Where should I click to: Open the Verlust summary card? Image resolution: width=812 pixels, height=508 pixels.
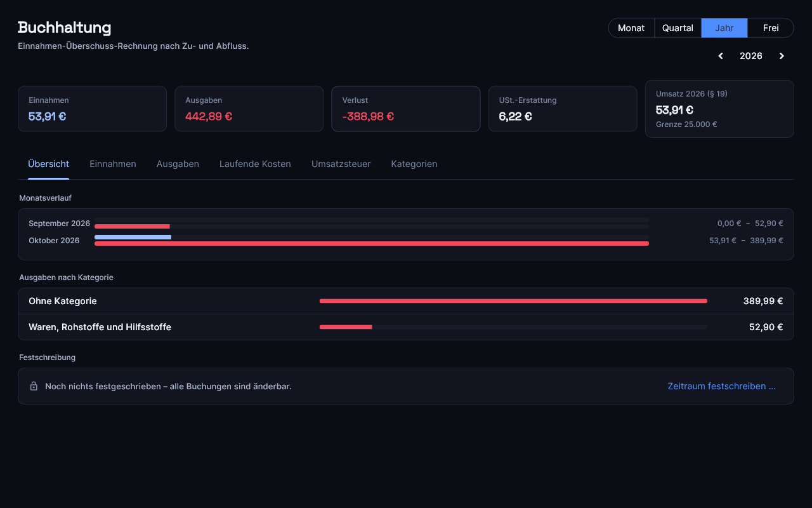[406, 109]
